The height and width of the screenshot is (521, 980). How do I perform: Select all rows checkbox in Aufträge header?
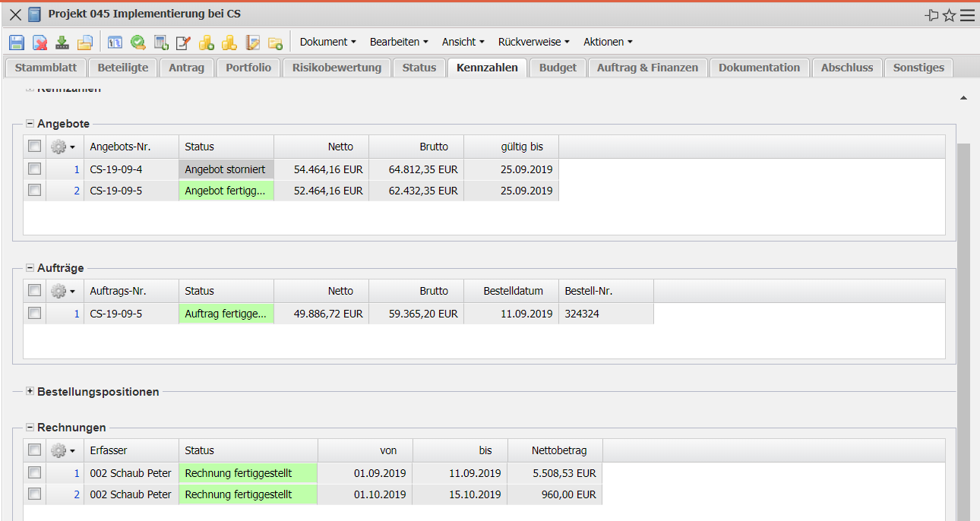pyautogui.click(x=34, y=290)
